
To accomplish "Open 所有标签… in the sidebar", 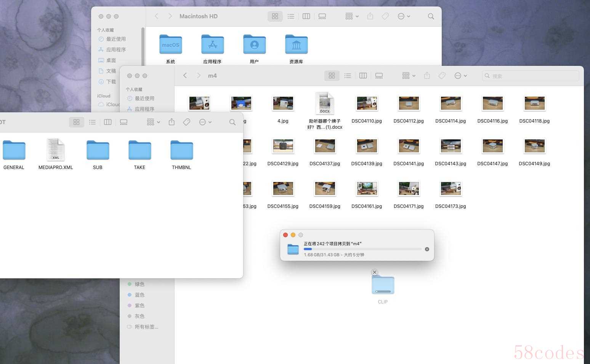I will pos(146,327).
